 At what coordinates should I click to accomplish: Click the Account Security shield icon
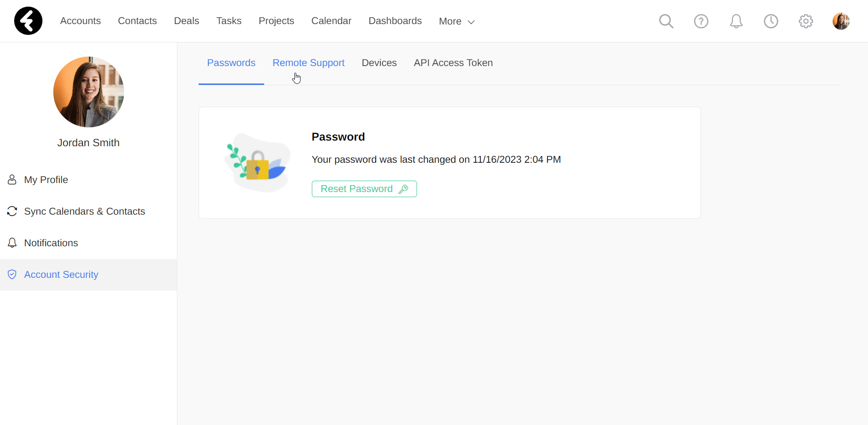tap(12, 275)
